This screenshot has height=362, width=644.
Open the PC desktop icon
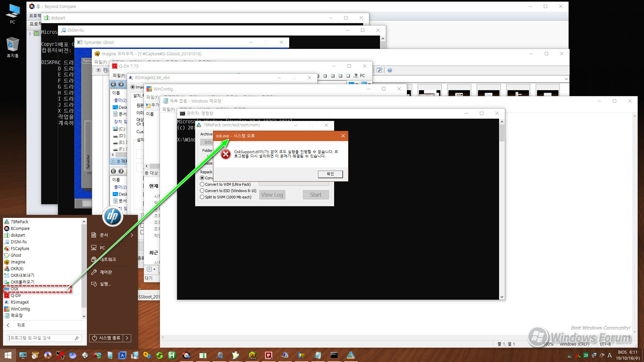[12, 14]
